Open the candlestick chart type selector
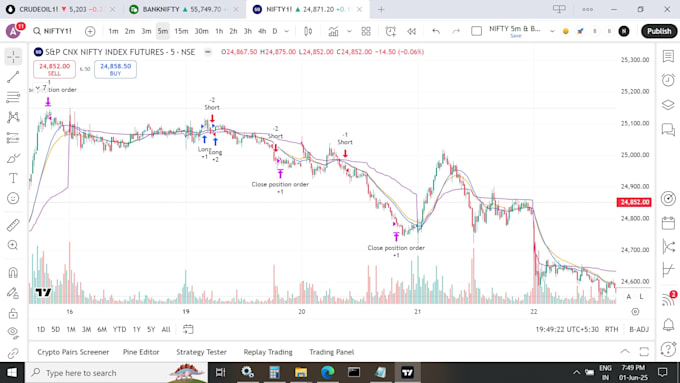This screenshot has height=383, width=680. point(308,31)
